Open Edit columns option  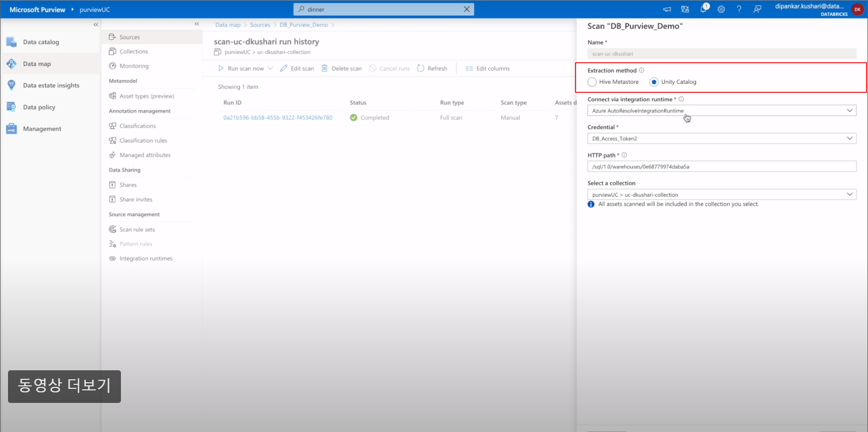[x=487, y=68]
